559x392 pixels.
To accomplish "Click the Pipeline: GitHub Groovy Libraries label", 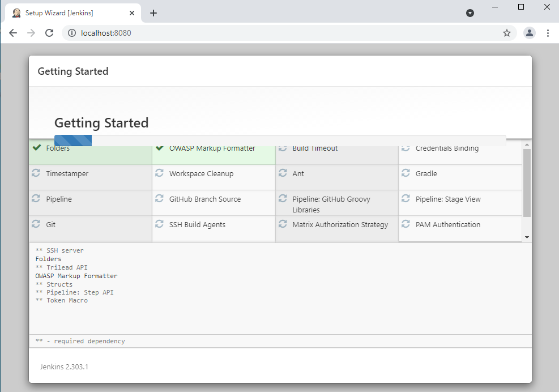I will click(331, 204).
